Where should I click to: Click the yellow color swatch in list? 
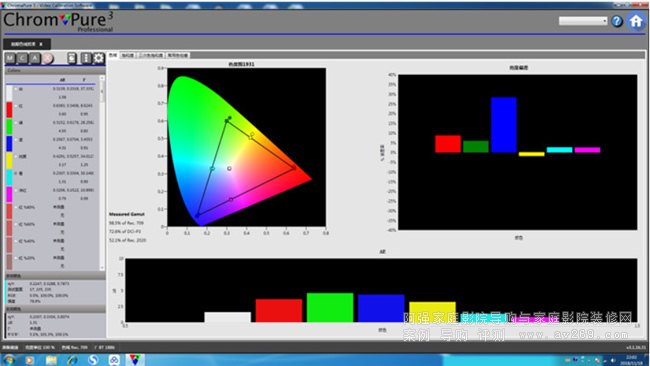click(9, 160)
